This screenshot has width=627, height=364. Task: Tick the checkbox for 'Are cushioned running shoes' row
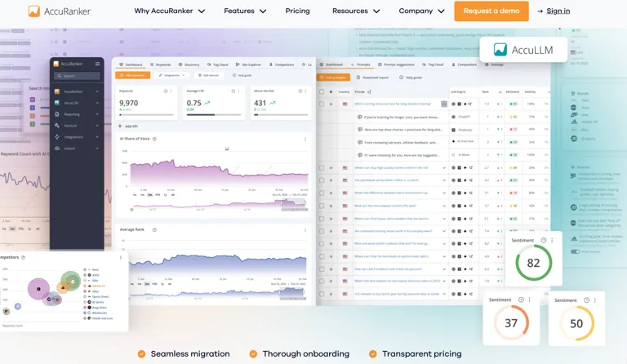coord(322,231)
